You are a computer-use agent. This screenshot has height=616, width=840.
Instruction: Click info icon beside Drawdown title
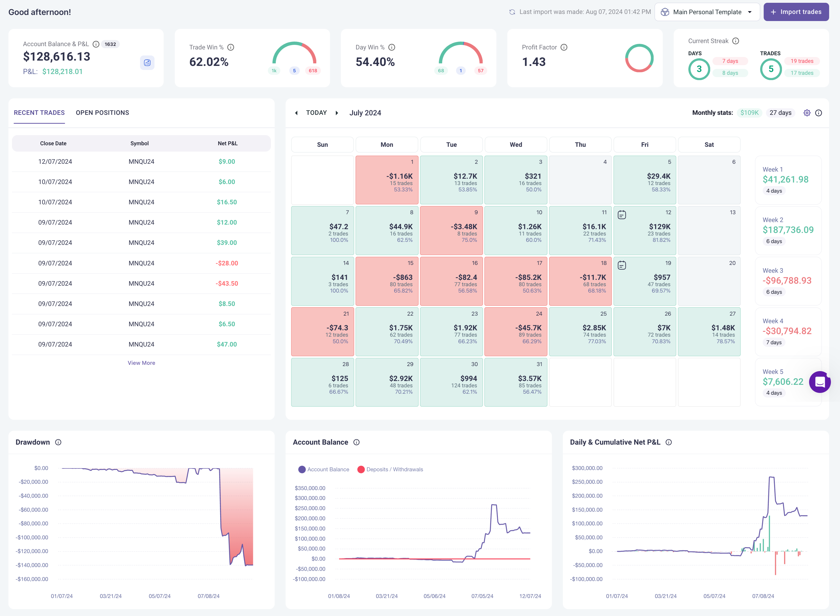58,442
